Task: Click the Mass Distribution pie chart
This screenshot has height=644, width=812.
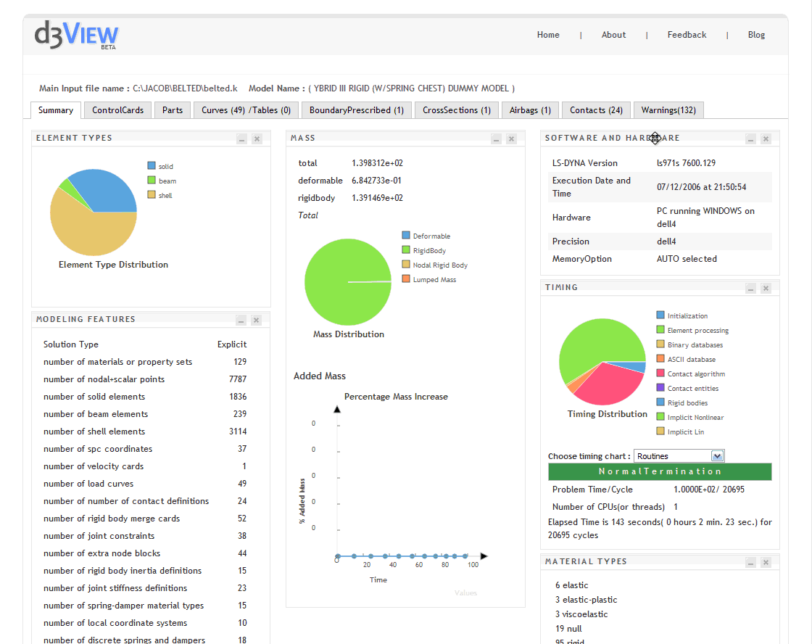Action: [348, 282]
